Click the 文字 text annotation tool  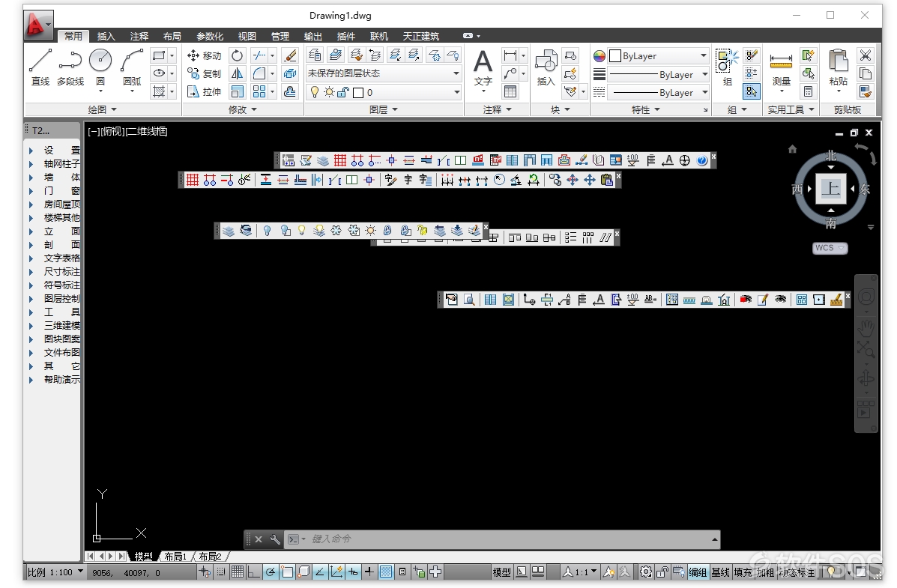483,69
